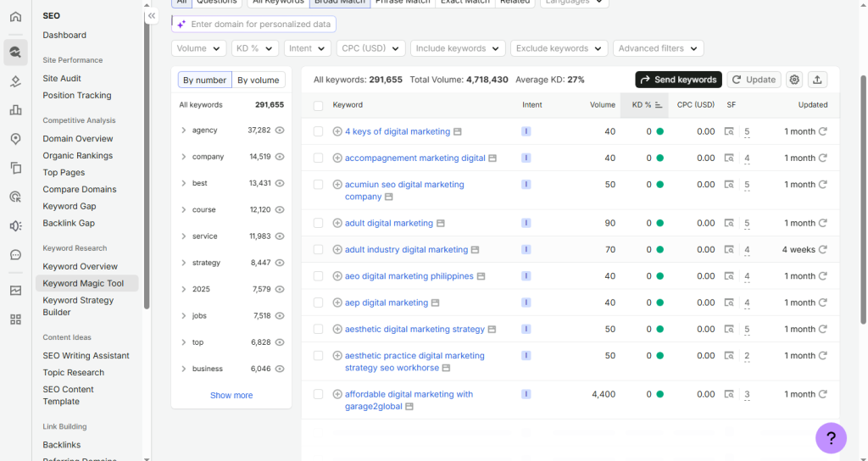Open 'affordable digital marketing with garage2global' link
This screenshot has width=868, height=461.
(409, 401)
